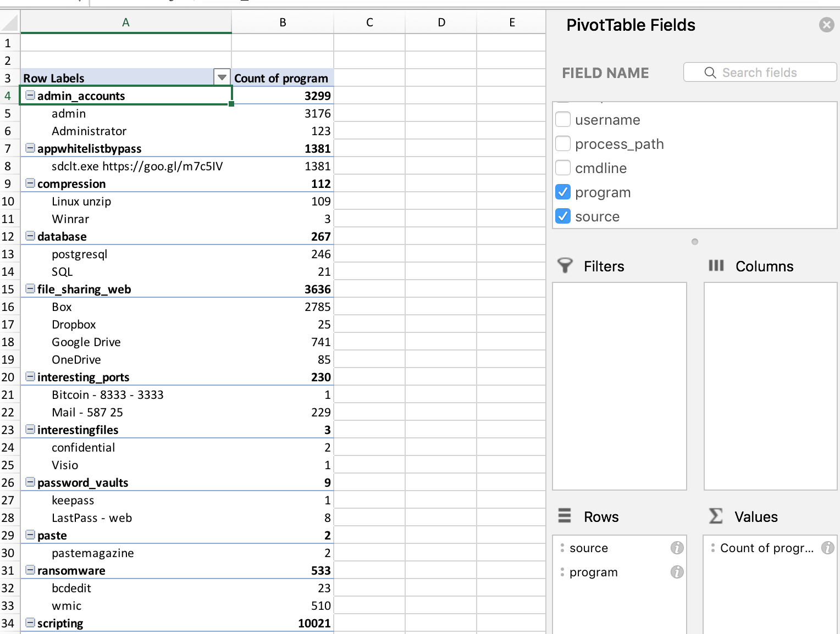Uncheck the program field checkbox
This screenshot has height=634, width=840.
tap(563, 192)
